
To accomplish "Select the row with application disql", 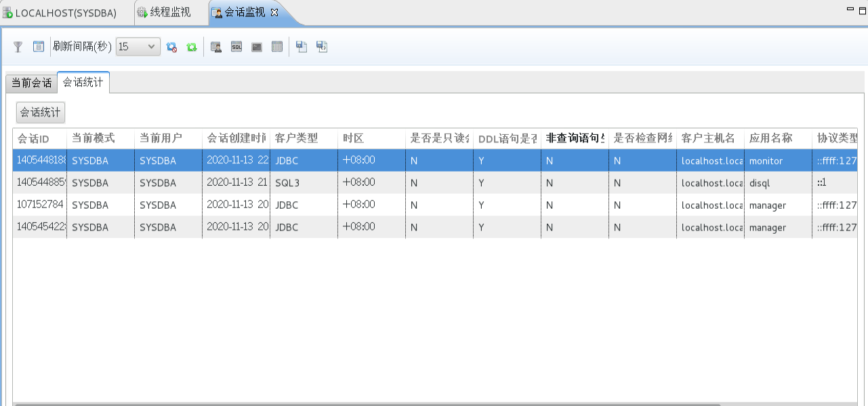I will point(435,183).
